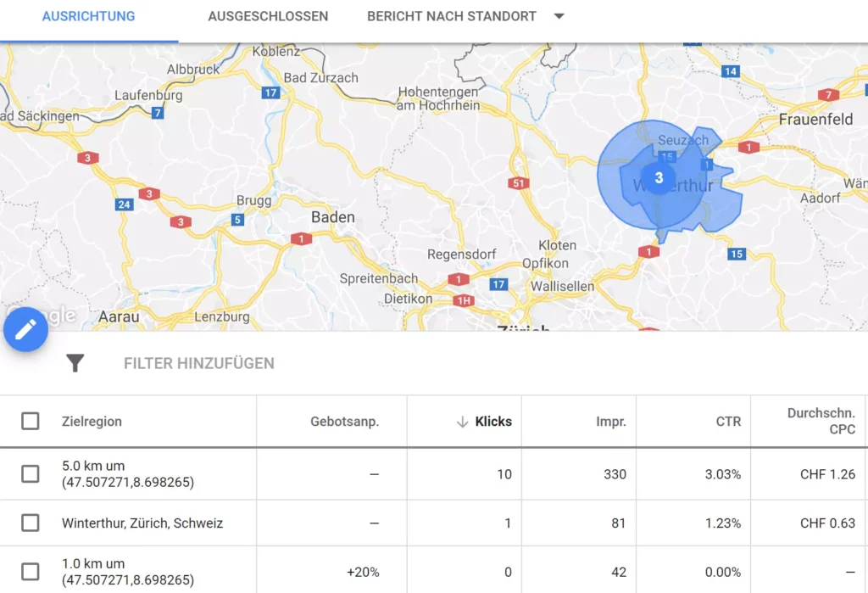Click the cluster marker labeled 3 on map

click(x=659, y=178)
